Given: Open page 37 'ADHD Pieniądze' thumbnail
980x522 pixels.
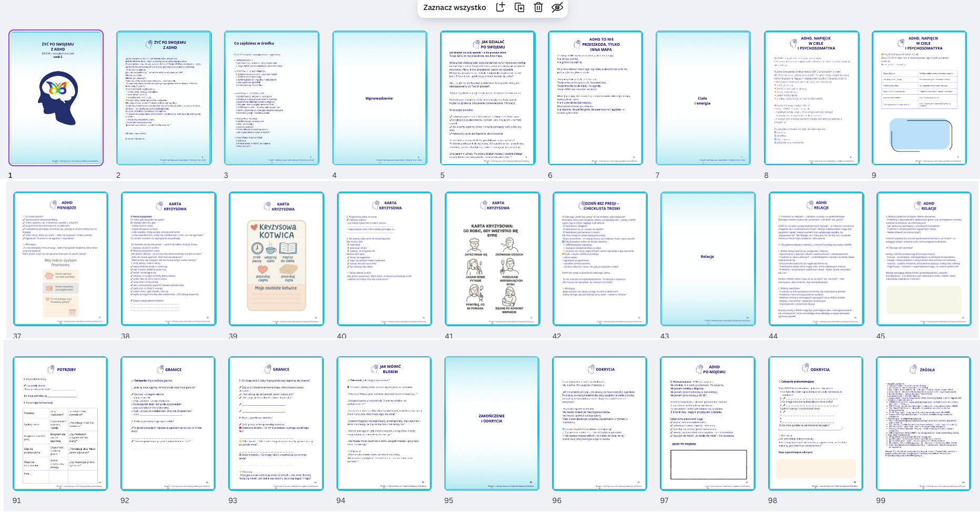Looking at the screenshot, I should tap(60, 259).
